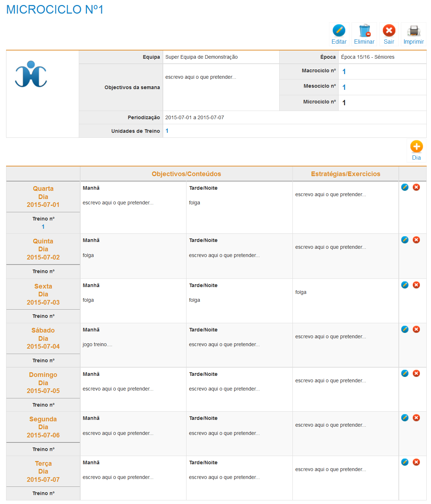The height and width of the screenshot is (504, 431).
Task: Edit the Segunda 2015-07-06 row
Action: 405,418
